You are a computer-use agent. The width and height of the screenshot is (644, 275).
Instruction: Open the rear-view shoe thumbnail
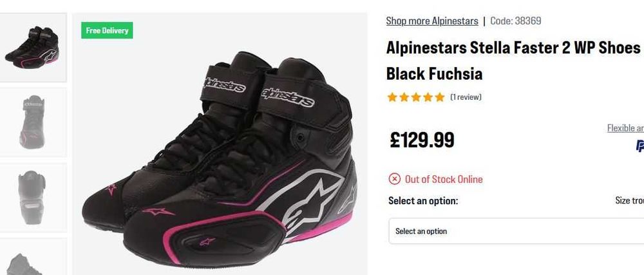coord(32,197)
